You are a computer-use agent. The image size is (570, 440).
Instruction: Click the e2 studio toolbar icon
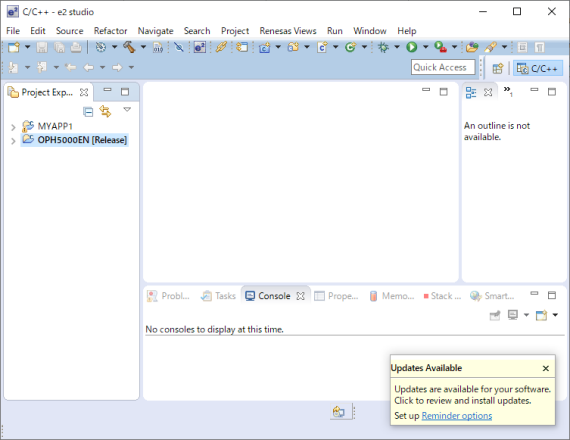coord(200,47)
